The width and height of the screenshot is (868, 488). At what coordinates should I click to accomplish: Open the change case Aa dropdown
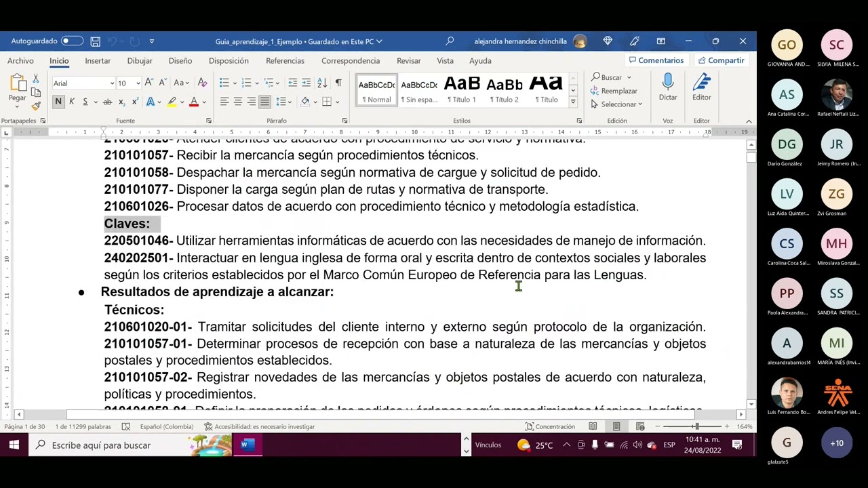click(x=186, y=83)
